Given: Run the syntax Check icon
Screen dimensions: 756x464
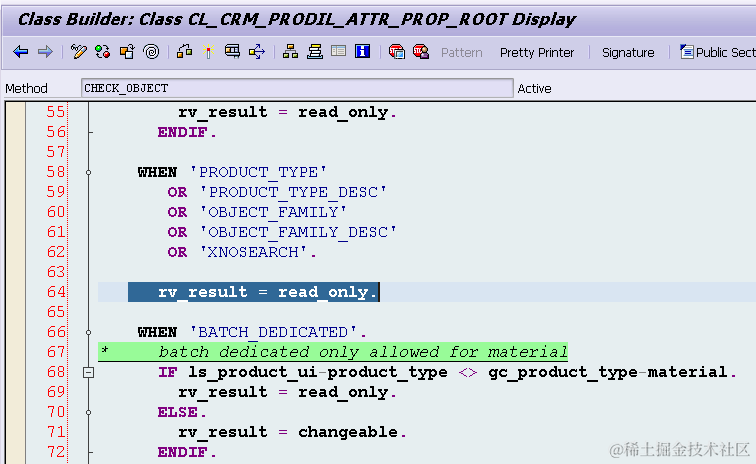Looking at the screenshot, I should point(185,52).
